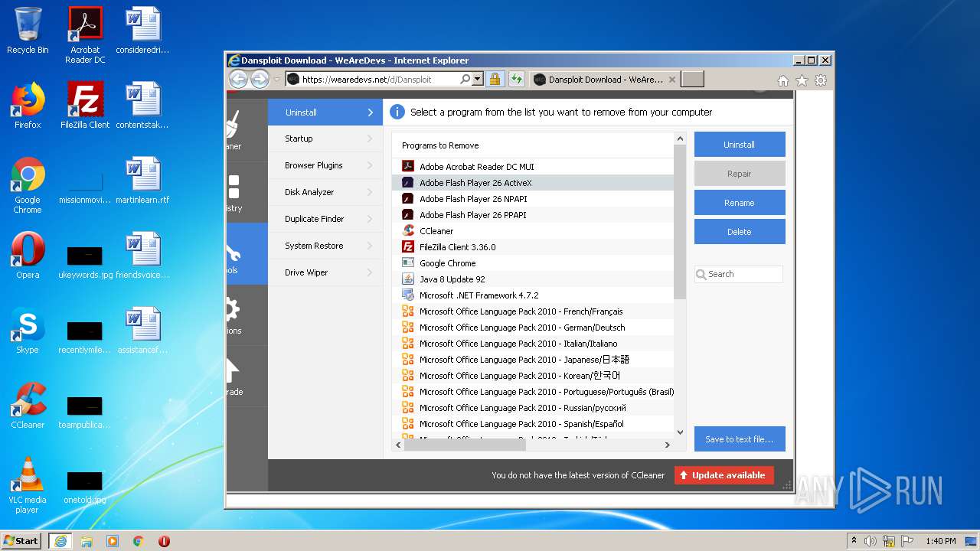This screenshot has height=551, width=980.
Task: Launch Google Chrome desktop icon
Action: 28,185
